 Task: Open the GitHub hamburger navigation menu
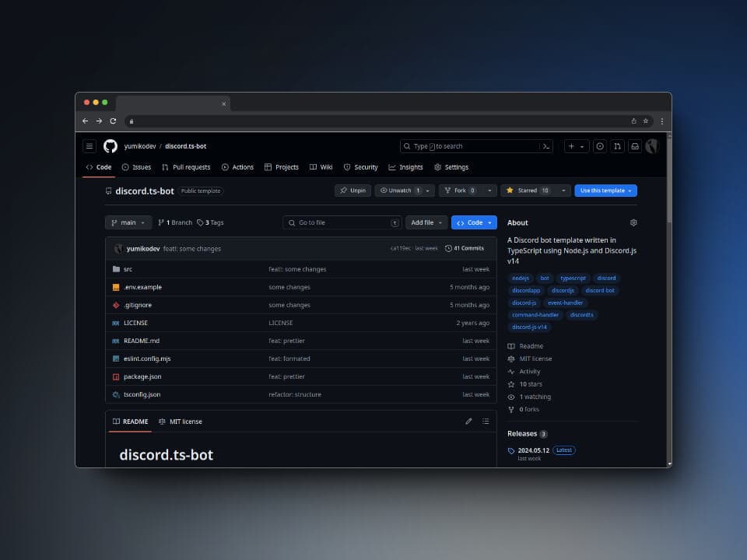(x=89, y=146)
